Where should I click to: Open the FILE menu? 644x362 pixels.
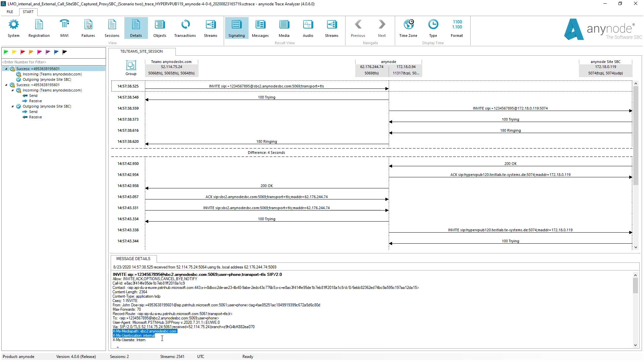click(10, 12)
